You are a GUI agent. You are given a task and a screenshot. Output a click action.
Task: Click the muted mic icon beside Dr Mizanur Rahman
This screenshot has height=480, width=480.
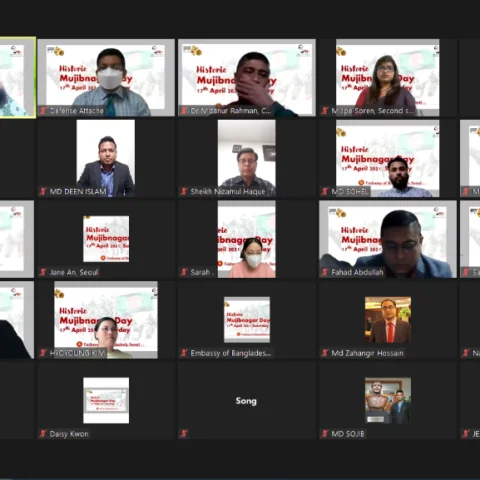coord(184,111)
